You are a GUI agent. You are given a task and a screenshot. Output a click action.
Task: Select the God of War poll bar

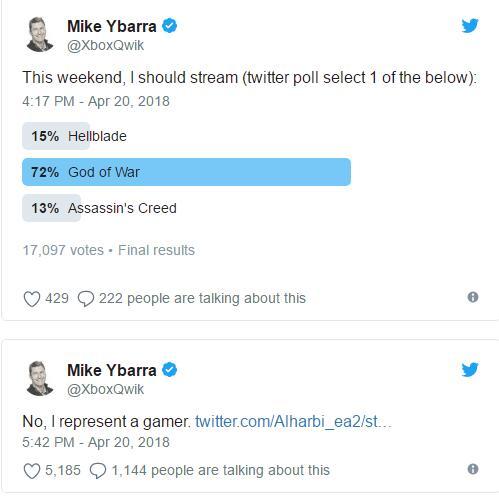pyautogui.click(x=186, y=172)
